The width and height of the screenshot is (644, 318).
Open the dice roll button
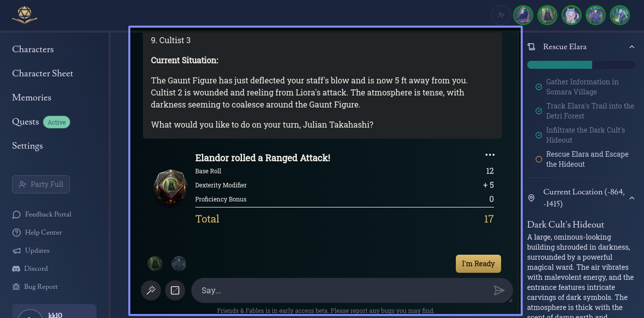(x=175, y=290)
